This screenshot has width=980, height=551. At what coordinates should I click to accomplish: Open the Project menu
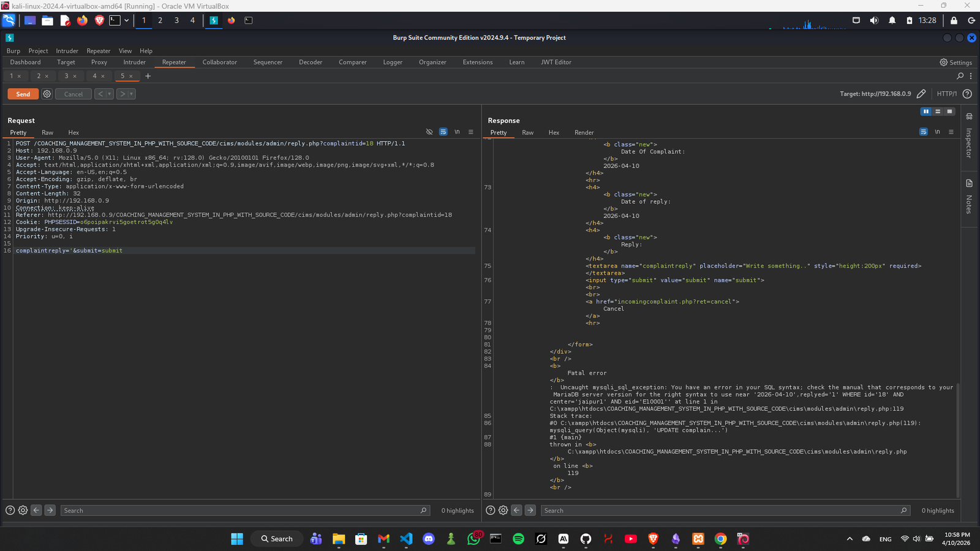pyautogui.click(x=38, y=51)
